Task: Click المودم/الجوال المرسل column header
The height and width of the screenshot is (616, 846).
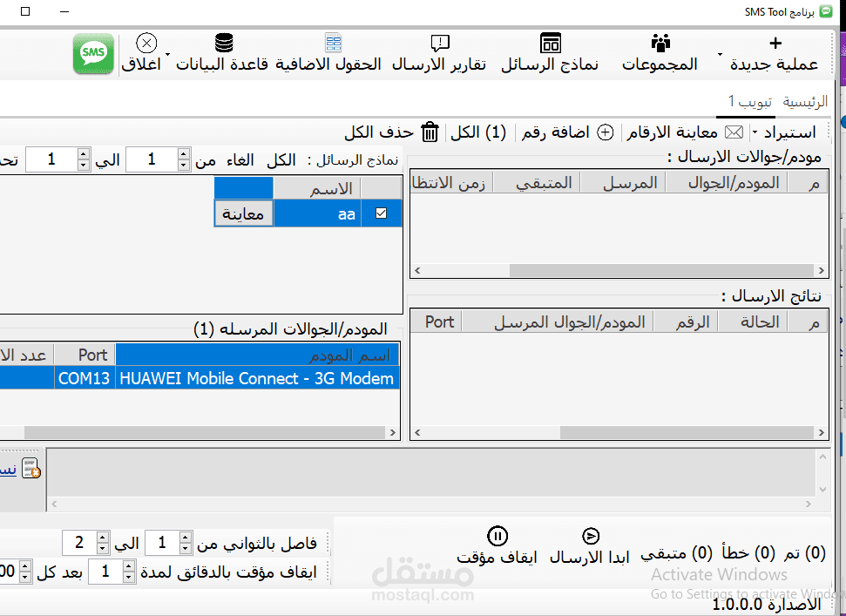Action: 558,322
